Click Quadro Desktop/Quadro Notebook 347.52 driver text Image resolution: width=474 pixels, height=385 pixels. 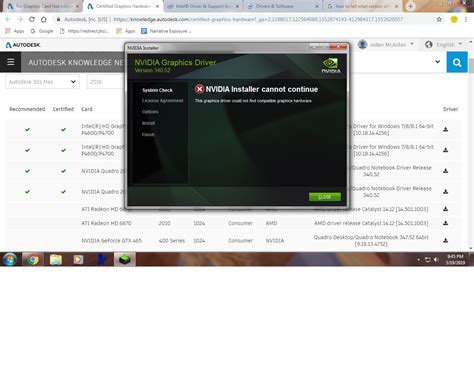click(x=371, y=240)
